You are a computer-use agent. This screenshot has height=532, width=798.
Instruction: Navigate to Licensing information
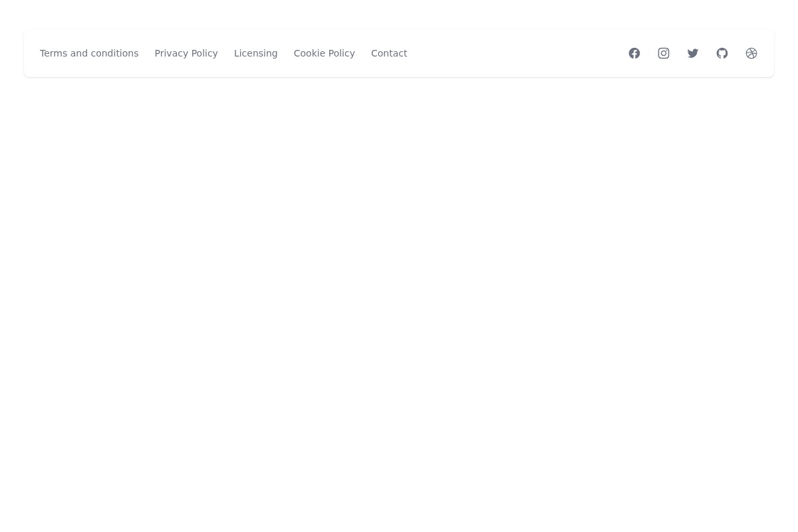pos(255,53)
